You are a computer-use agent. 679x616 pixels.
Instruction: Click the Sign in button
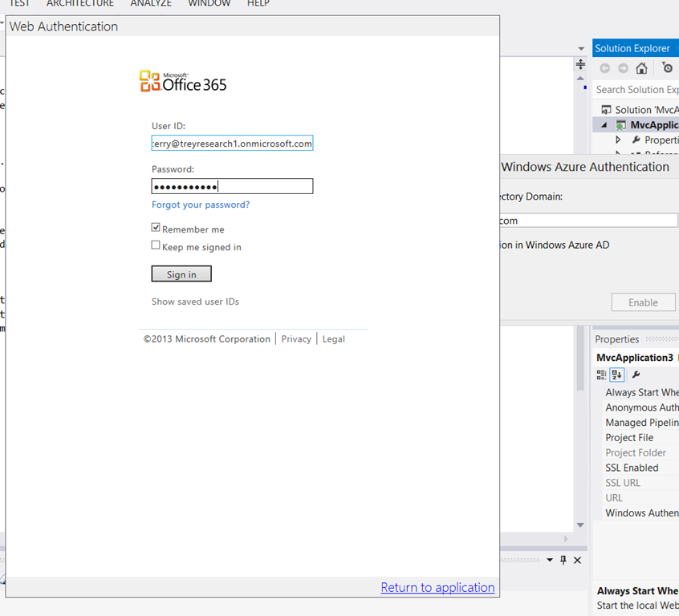tap(181, 274)
